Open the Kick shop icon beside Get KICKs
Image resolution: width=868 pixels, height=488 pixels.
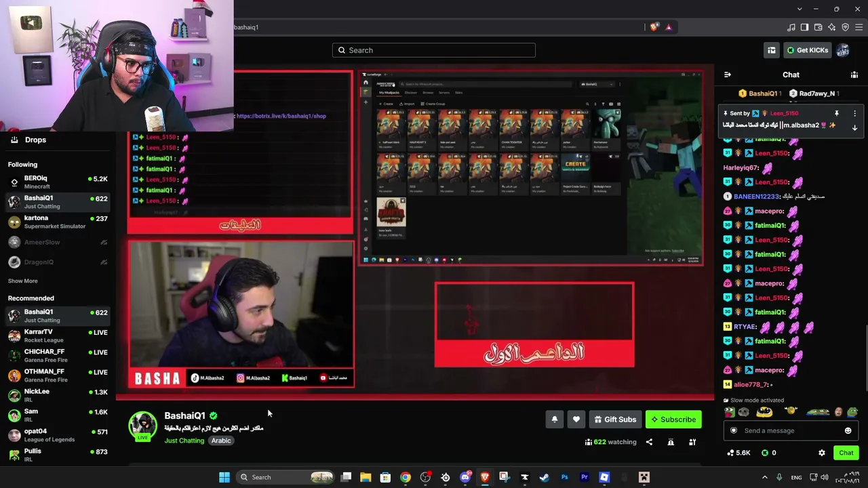(x=772, y=50)
